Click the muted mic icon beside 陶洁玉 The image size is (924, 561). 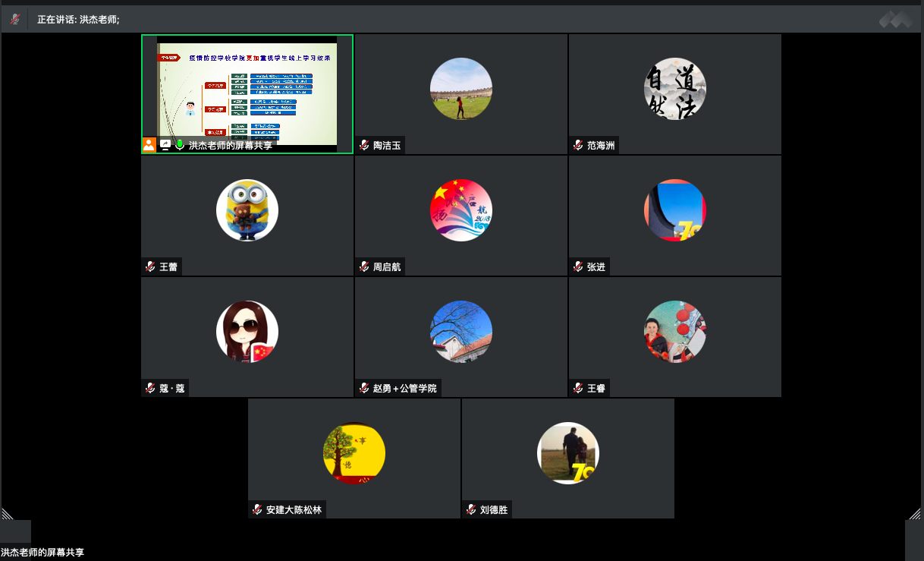tap(365, 145)
